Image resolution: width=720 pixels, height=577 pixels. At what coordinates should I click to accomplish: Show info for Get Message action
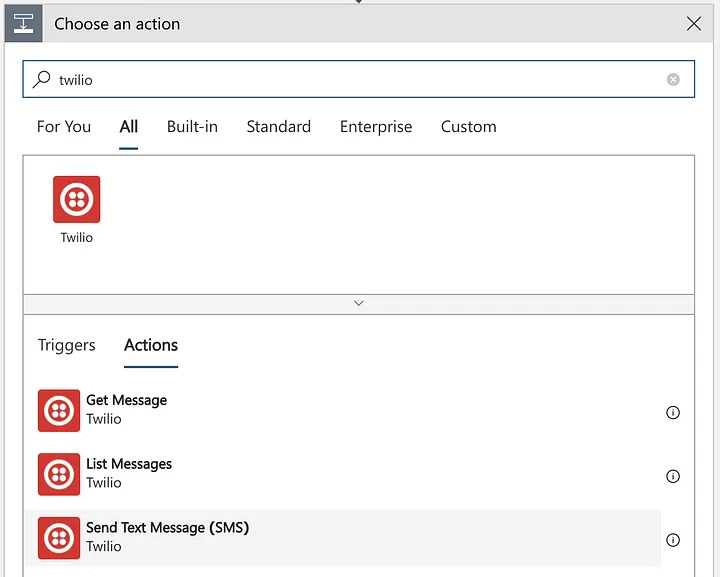673,412
